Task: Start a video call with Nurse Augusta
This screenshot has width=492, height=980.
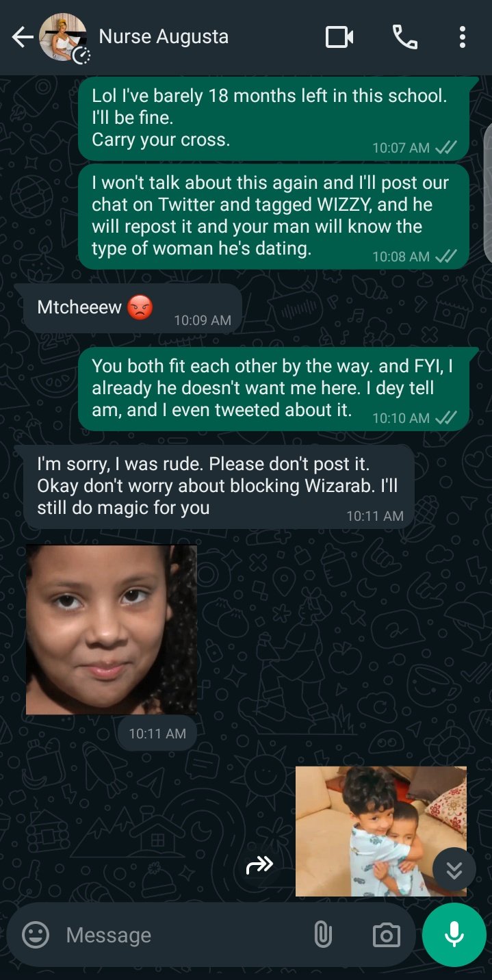Action: tap(339, 37)
